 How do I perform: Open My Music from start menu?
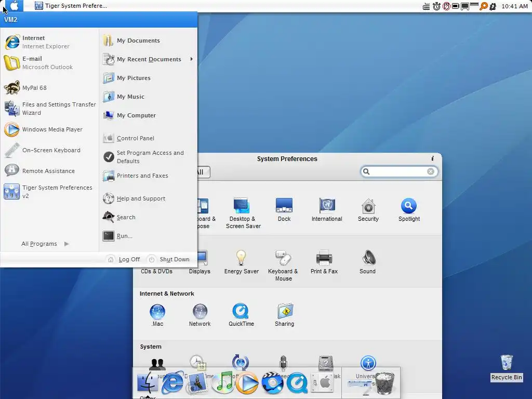[148, 97]
